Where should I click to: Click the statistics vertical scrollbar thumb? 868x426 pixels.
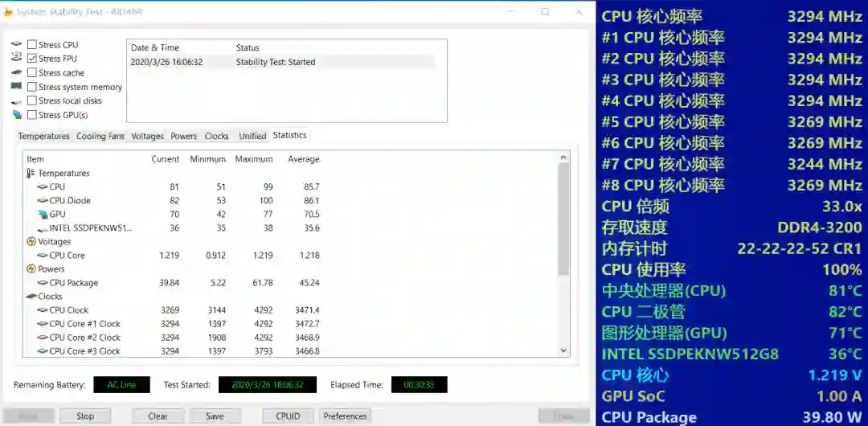tap(563, 219)
